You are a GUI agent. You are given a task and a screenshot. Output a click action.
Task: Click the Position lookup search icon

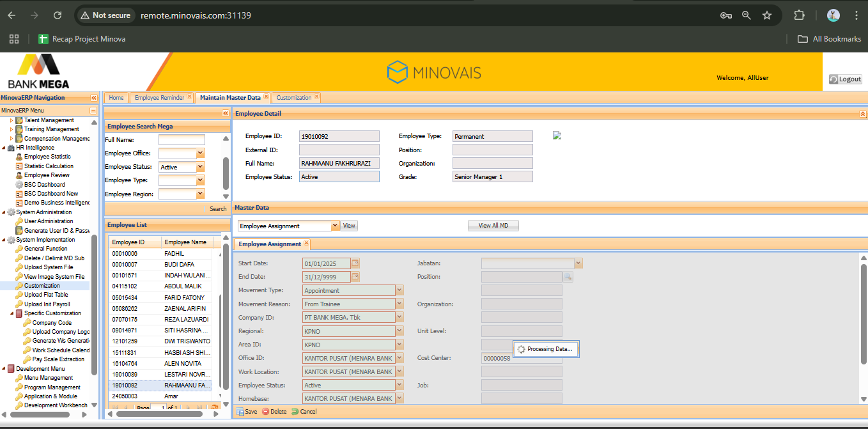[568, 277]
